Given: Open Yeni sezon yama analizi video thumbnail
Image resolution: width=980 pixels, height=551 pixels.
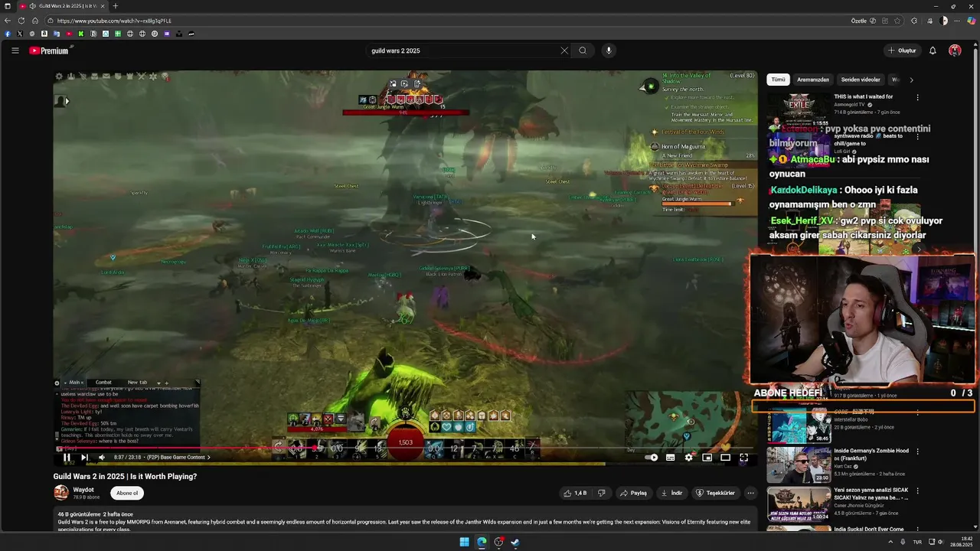Looking at the screenshot, I should [799, 504].
